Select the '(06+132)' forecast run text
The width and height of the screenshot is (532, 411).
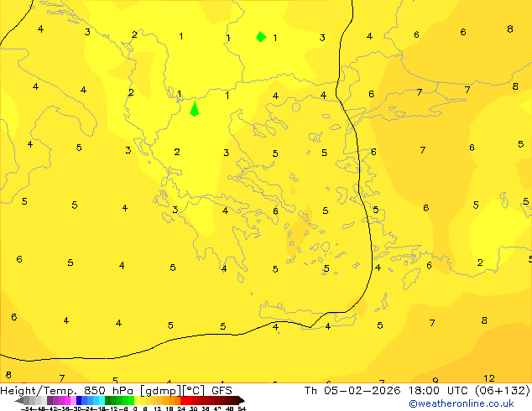click(503, 390)
